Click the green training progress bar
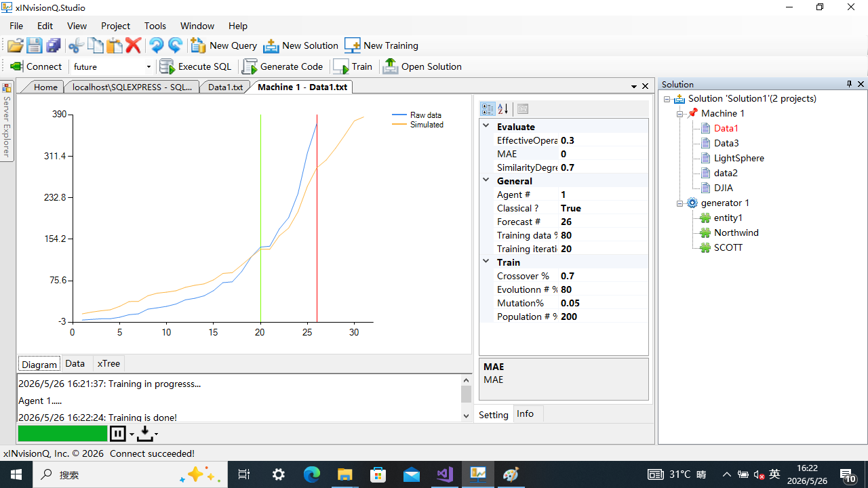 [62, 434]
